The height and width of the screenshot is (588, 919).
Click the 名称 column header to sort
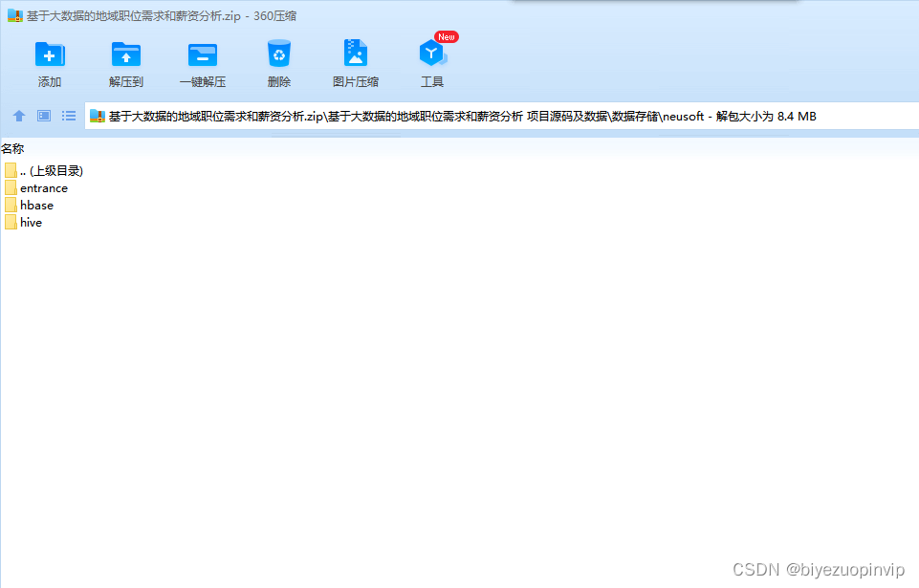13,148
